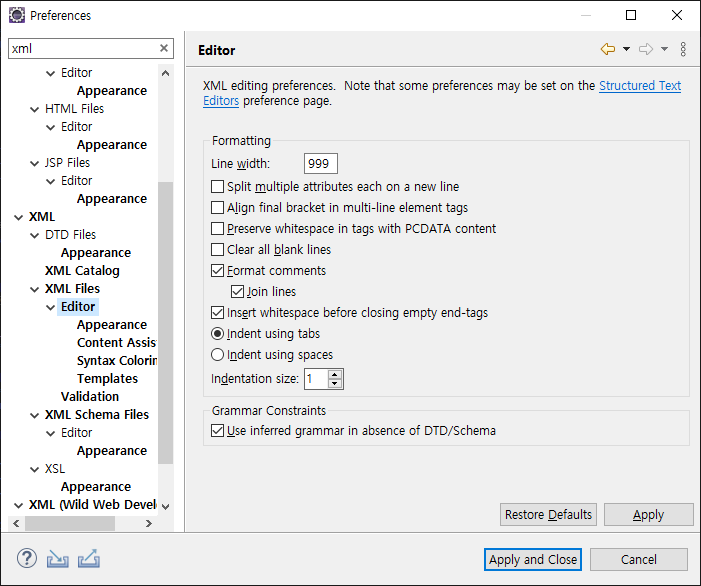Click Apply and Close
The height and width of the screenshot is (586, 701).
point(532,559)
